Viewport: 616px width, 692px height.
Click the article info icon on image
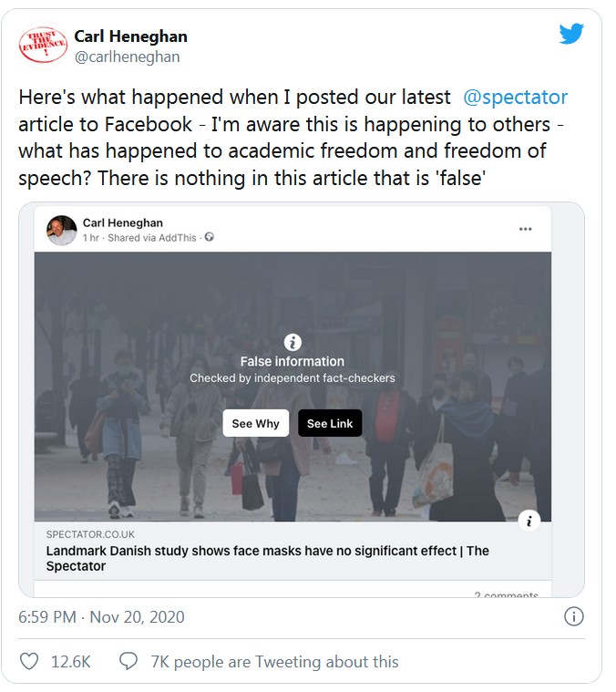pyautogui.click(x=529, y=521)
